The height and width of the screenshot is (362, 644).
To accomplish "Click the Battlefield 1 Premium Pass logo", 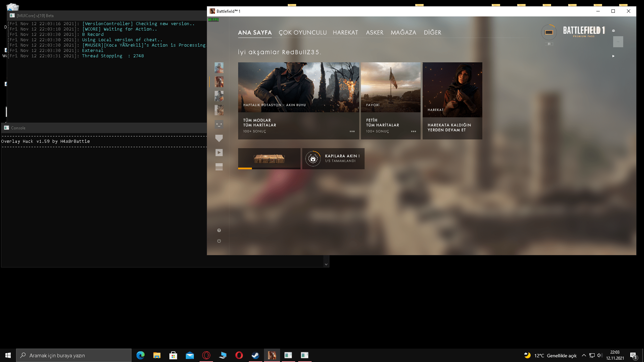I will coord(584,32).
